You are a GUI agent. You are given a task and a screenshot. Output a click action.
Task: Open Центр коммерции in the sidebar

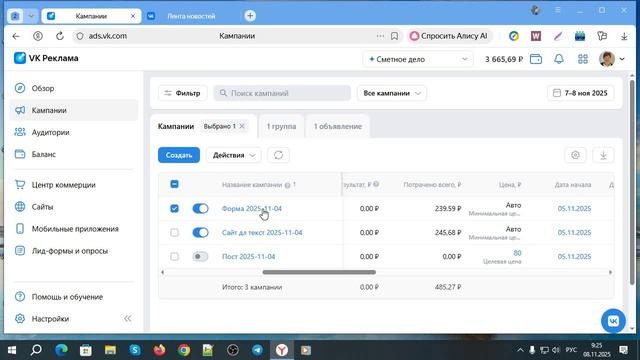[73, 185]
